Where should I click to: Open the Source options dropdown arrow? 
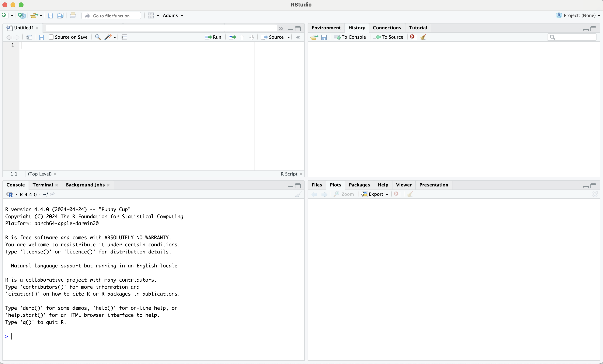pyautogui.click(x=289, y=37)
